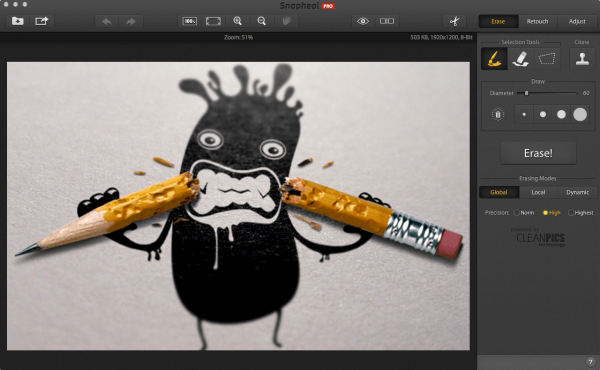This screenshot has width=600, height=370.
Task: Select the Norm precision option
Action: click(524, 213)
